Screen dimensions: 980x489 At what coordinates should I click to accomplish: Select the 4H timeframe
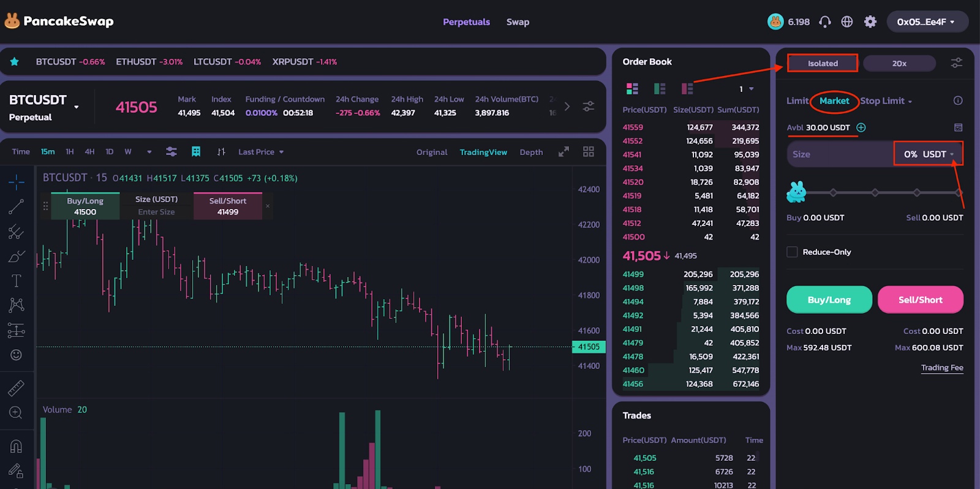[x=89, y=152]
